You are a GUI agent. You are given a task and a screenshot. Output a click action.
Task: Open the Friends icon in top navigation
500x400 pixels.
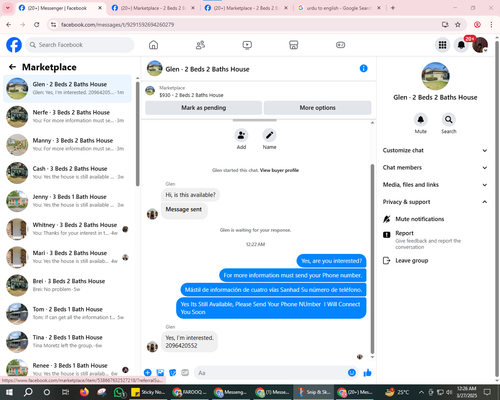point(200,45)
